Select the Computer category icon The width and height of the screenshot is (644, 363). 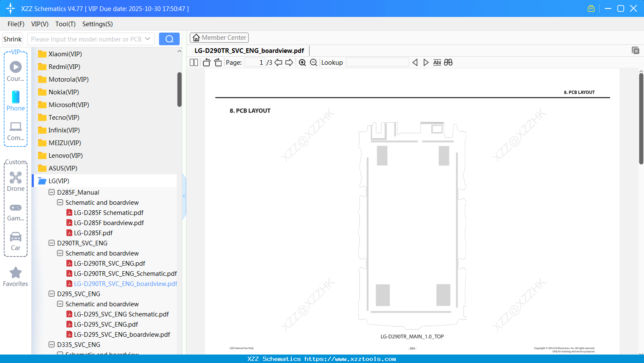tap(16, 131)
